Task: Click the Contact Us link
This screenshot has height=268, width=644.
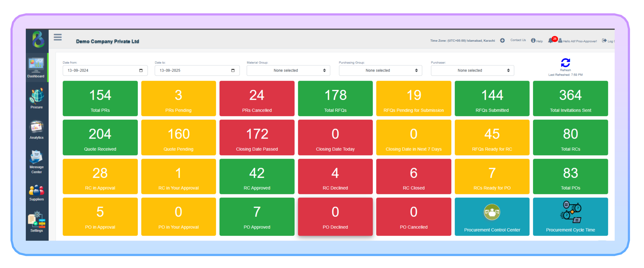Action: coord(518,40)
